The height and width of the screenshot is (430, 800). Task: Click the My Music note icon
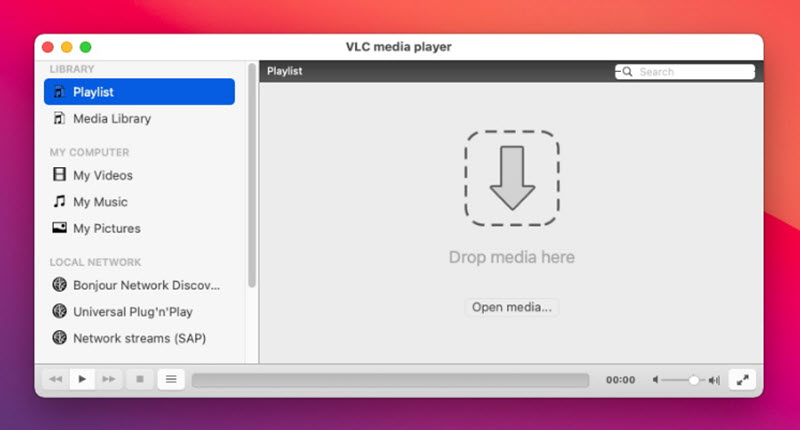tap(59, 202)
